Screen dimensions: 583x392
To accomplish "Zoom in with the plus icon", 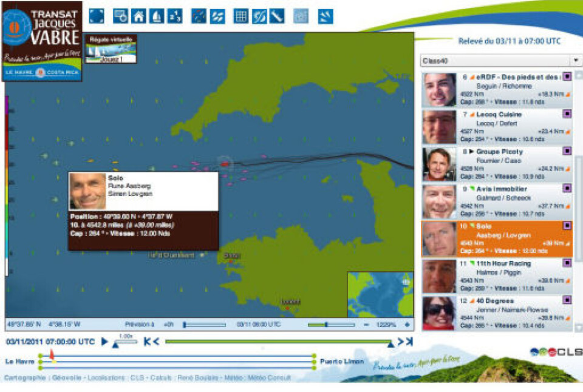I will coord(407,325).
